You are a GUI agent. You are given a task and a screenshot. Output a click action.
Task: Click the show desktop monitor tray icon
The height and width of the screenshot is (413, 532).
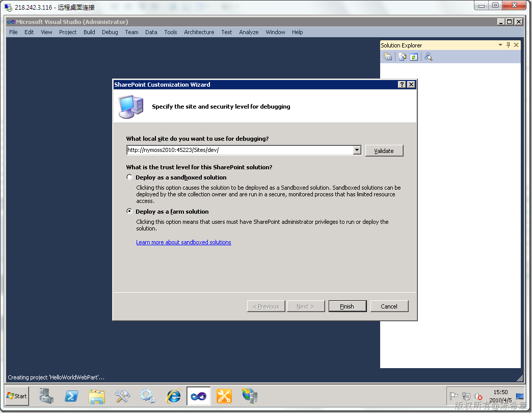519,396
